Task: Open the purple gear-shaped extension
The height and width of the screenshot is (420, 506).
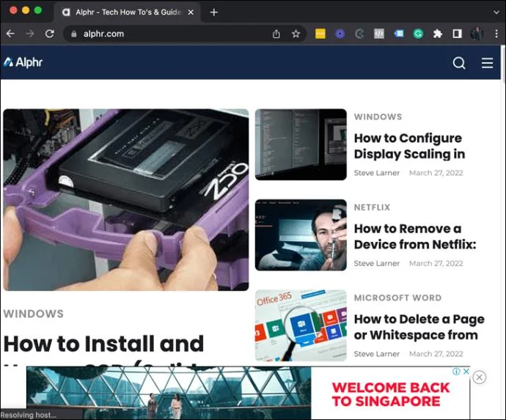Action: click(x=340, y=34)
